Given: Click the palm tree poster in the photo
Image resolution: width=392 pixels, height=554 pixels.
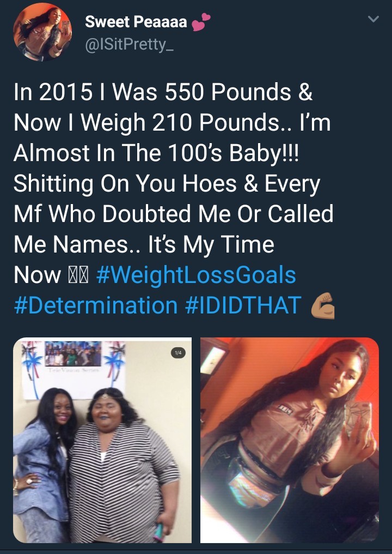Looking at the screenshot, I should pos(73,367).
